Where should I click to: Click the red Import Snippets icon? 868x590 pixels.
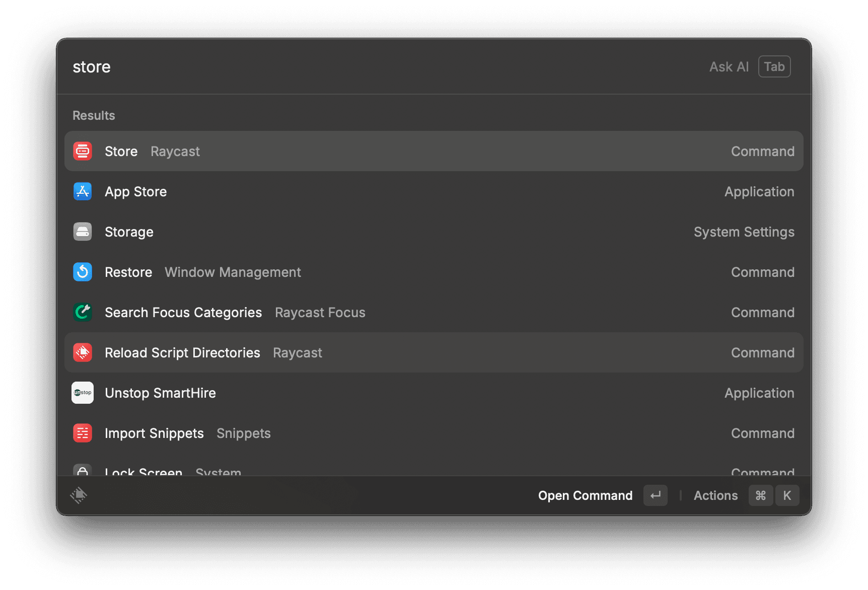(83, 433)
